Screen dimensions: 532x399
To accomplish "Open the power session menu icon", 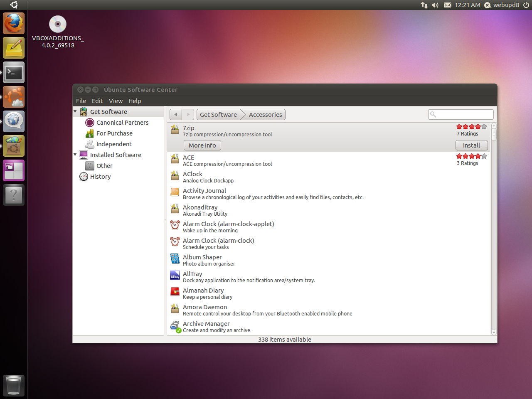I will point(526,5).
